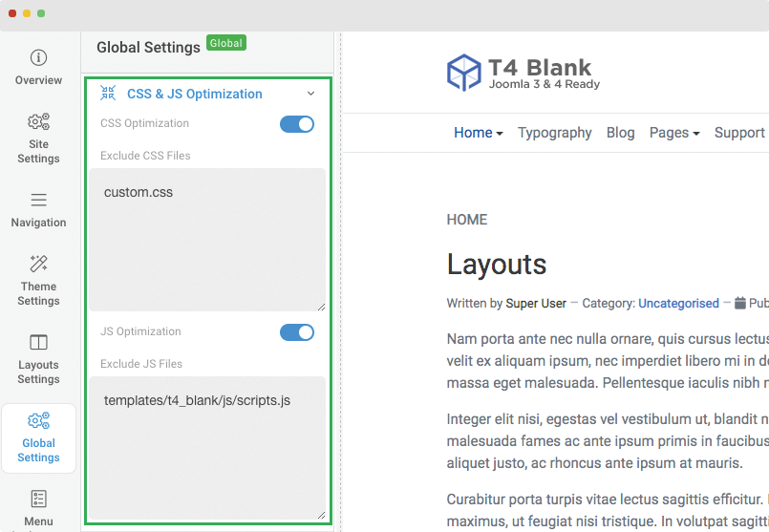Open the Pages menu dropdown

(674, 133)
